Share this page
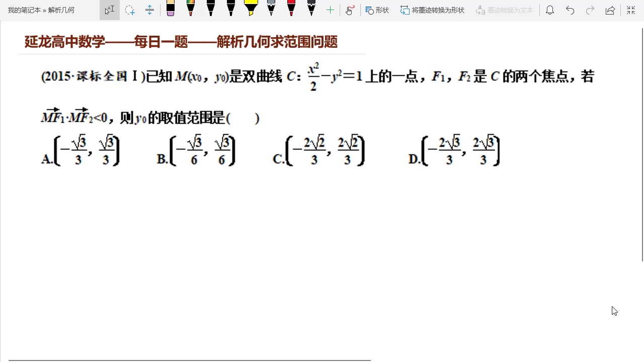 [610, 10]
